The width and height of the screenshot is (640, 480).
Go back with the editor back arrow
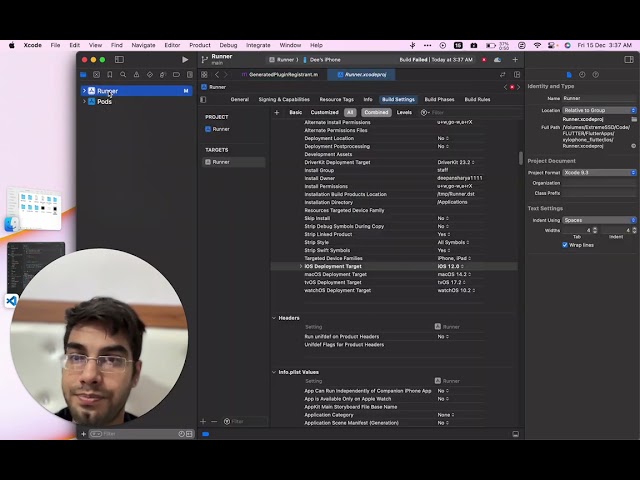(217, 75)
